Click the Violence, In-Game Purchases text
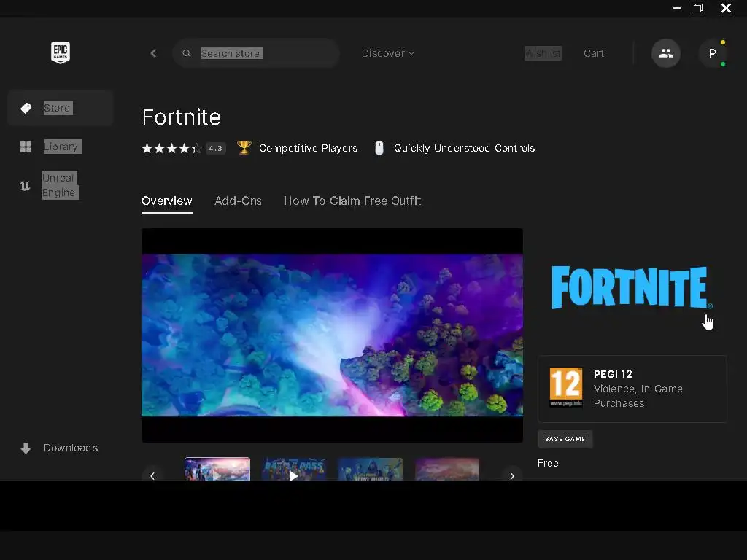 coord(638,396)
